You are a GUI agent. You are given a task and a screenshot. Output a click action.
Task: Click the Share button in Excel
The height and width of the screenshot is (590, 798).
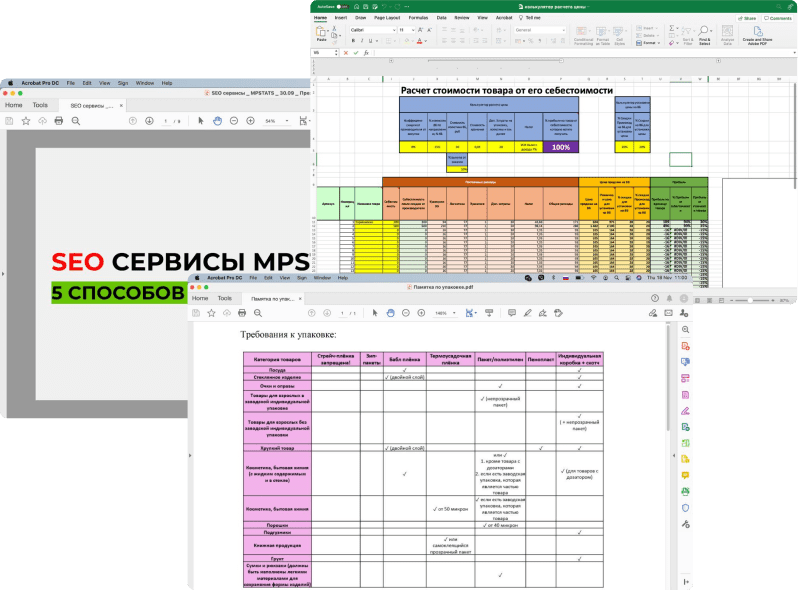pyautogui.click(x=748, y=18)
